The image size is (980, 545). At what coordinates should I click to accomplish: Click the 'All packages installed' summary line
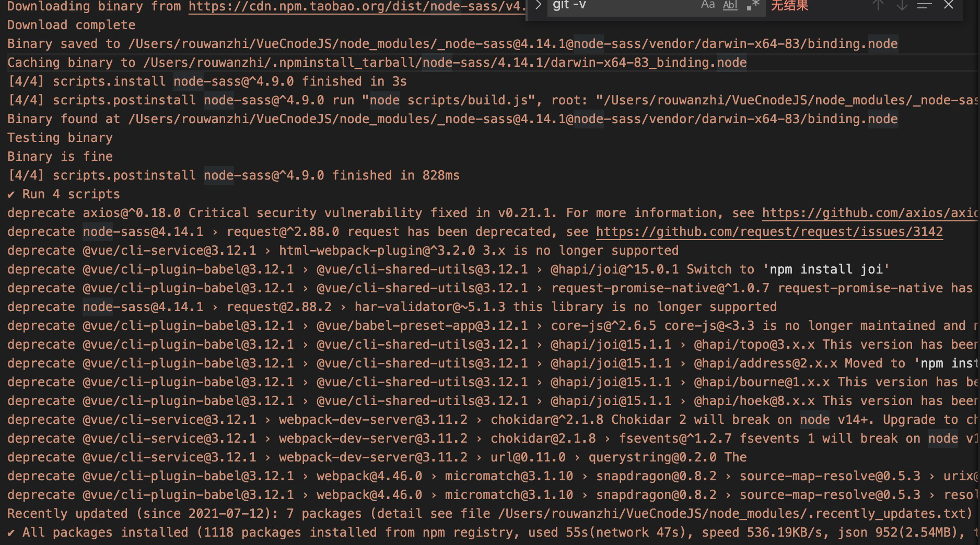[x=492, y=532]
